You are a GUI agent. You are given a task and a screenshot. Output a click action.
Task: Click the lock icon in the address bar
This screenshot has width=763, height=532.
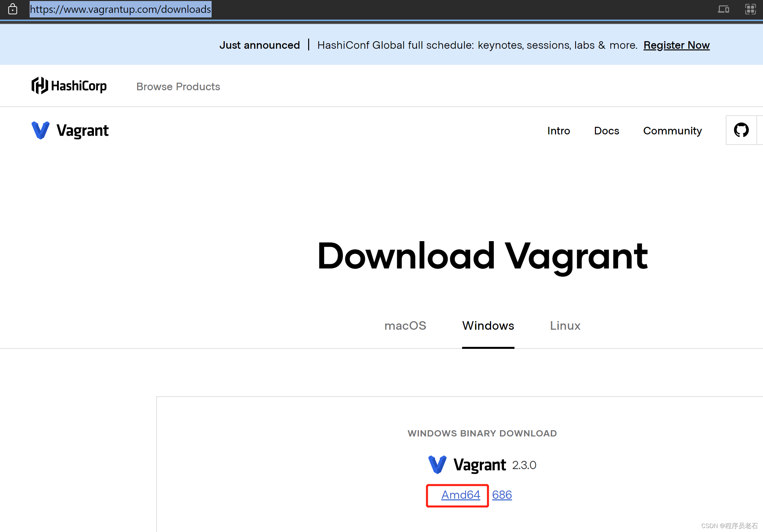click(x=13, y=9)
